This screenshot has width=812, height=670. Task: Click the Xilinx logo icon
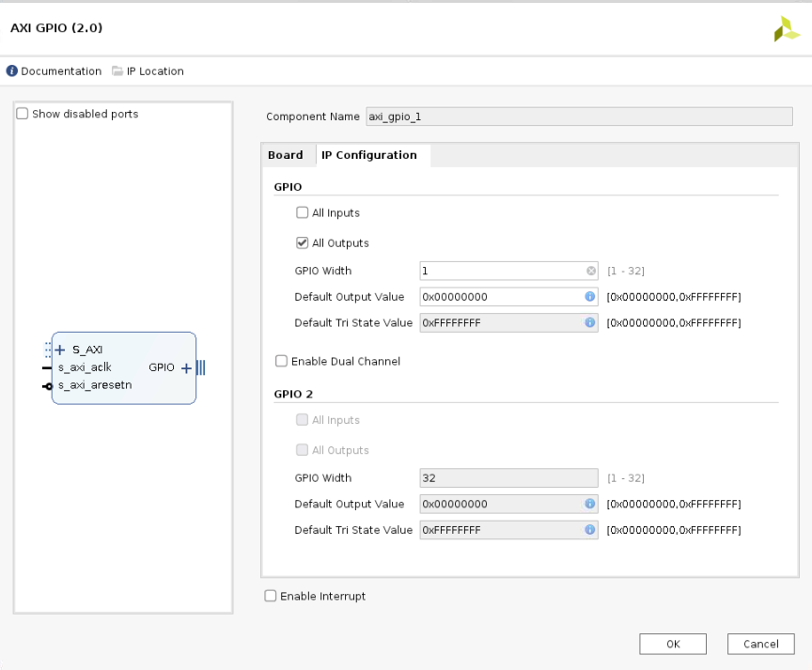786,30
